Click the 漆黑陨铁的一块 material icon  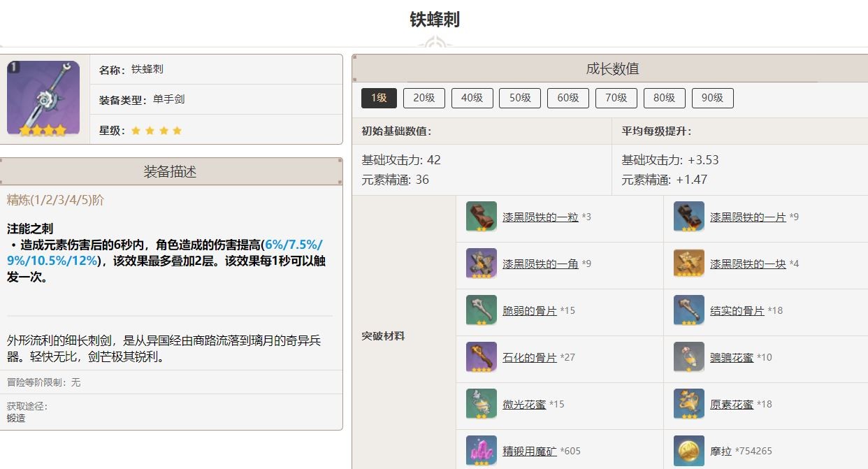tap(689, 264)
